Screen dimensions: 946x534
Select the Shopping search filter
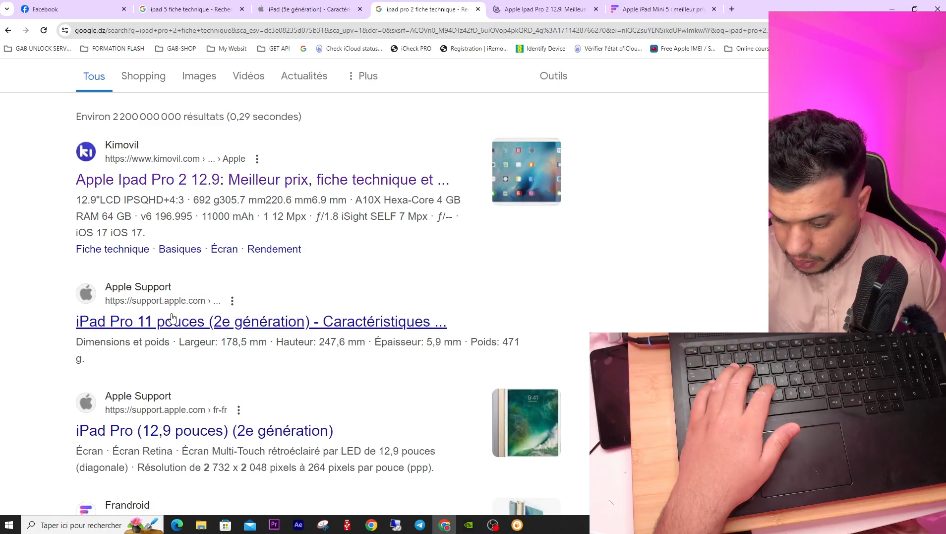(143, 76)
